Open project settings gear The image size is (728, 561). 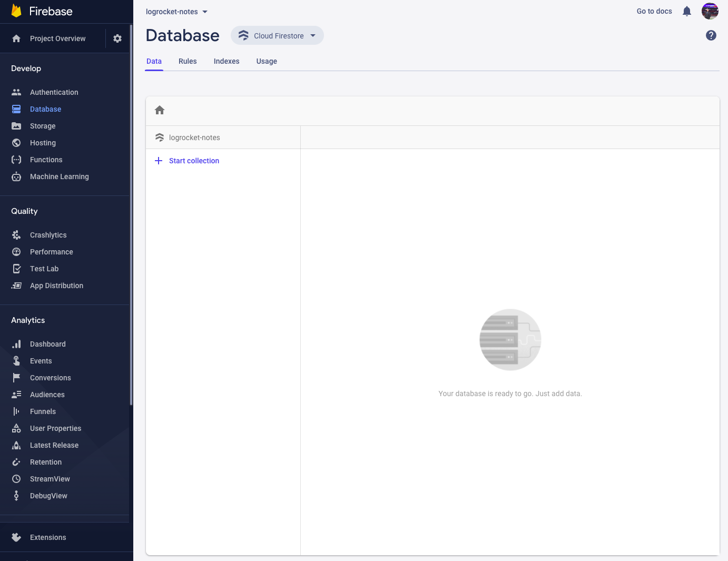tap(117, 38)
